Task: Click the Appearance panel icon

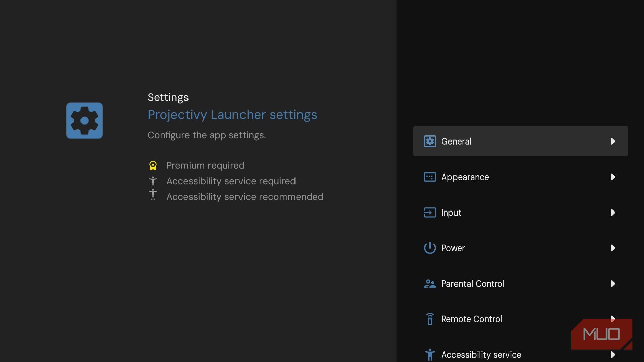Action: tap(430, 177)
